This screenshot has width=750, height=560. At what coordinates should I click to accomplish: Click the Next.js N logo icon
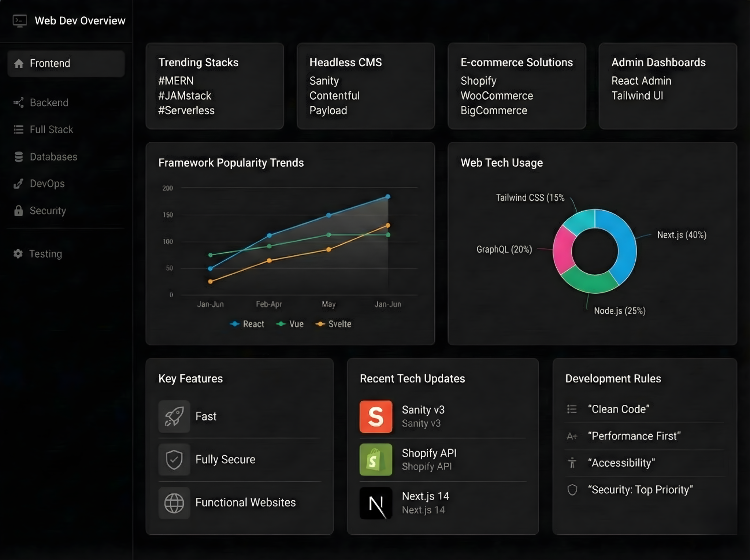tap(376, 503)
